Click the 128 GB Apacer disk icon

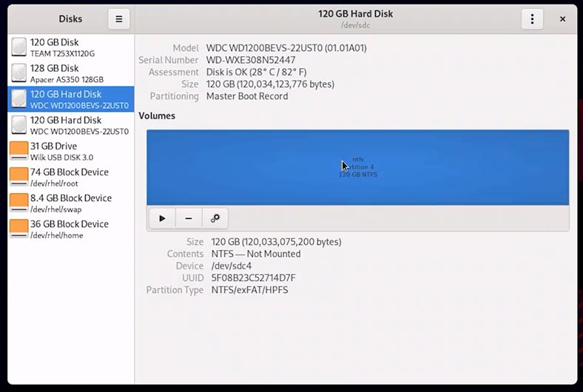coord(19,73)
